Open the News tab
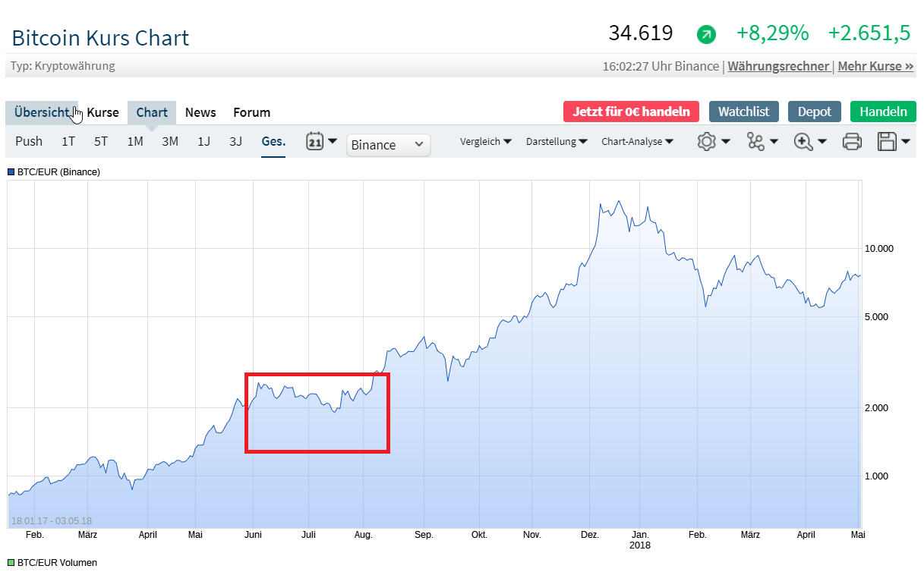Screen dimensions: 924x572 200,112
